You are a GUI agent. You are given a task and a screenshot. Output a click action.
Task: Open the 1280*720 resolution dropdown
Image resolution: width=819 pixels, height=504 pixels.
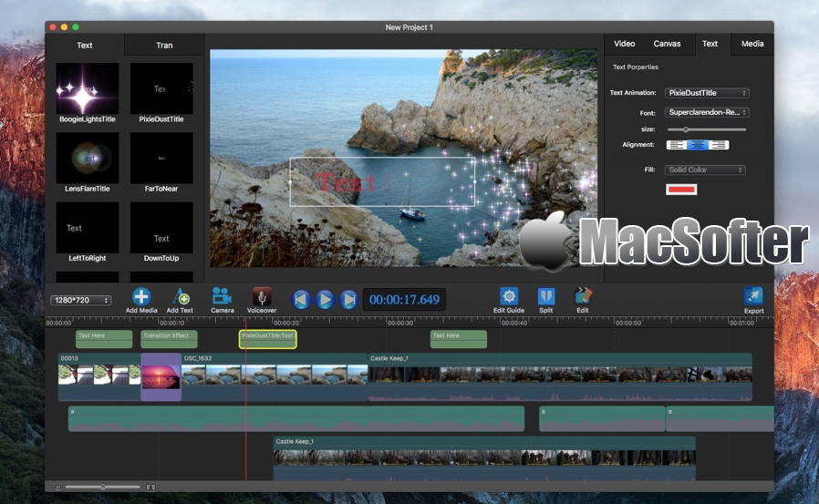[80, 301]
